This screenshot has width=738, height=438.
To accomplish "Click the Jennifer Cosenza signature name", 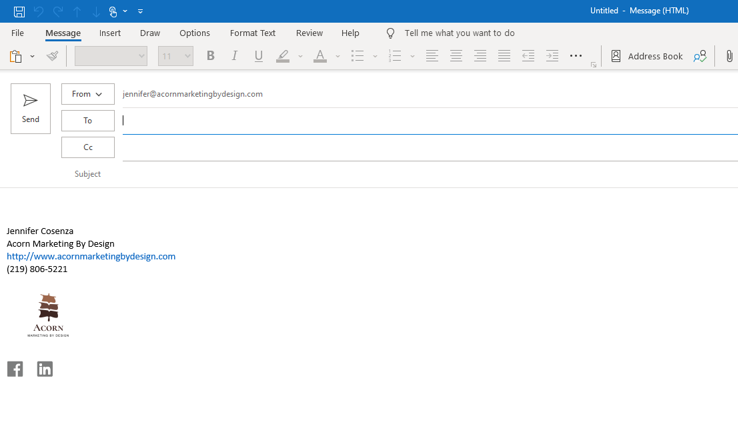I will [x=40, y=231].
